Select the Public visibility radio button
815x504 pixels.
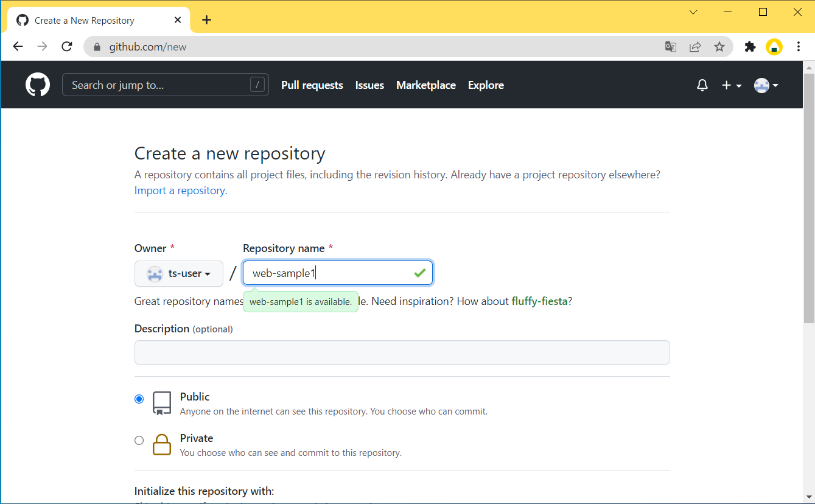tap(139, 399)
